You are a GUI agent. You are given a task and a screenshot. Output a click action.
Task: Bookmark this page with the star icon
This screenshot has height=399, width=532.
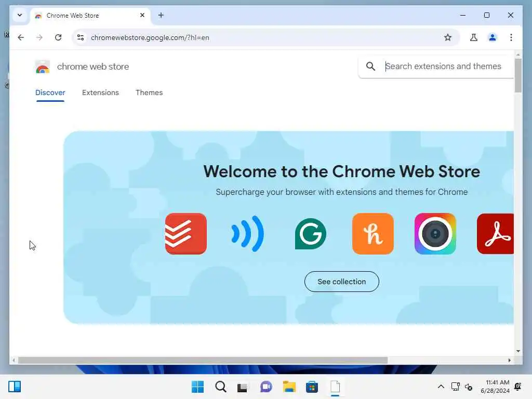[448, 37]
